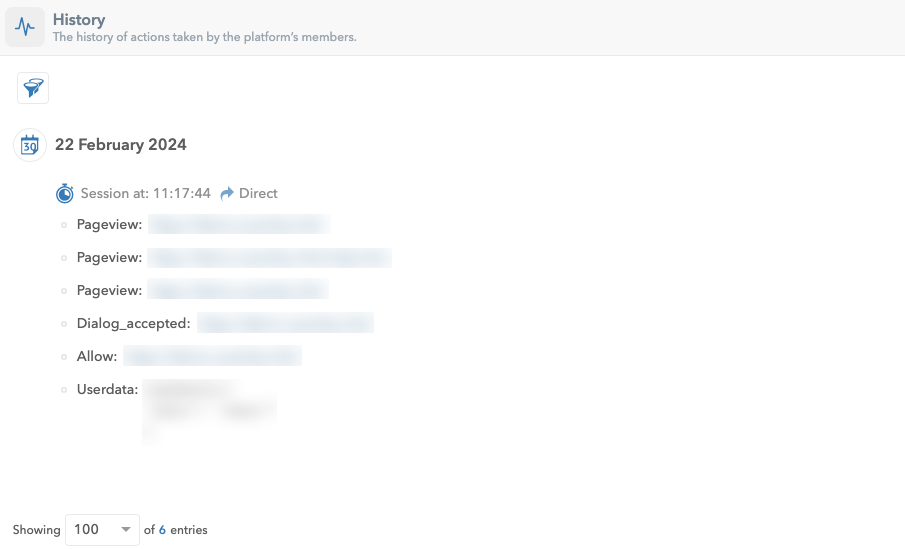Click the Direct source label
Image resolution: width=905 pixels, height=549 pixels.
pyautogui.click(x=258, y=193)
